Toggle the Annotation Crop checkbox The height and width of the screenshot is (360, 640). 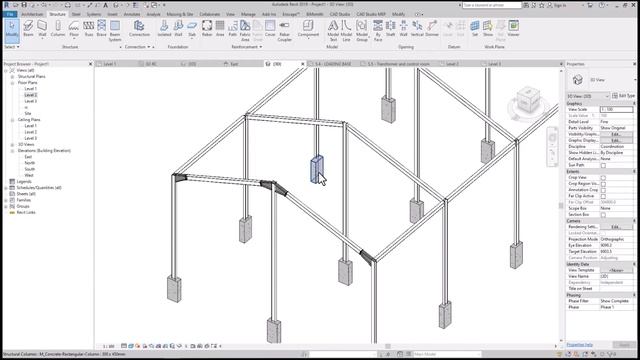603,190
